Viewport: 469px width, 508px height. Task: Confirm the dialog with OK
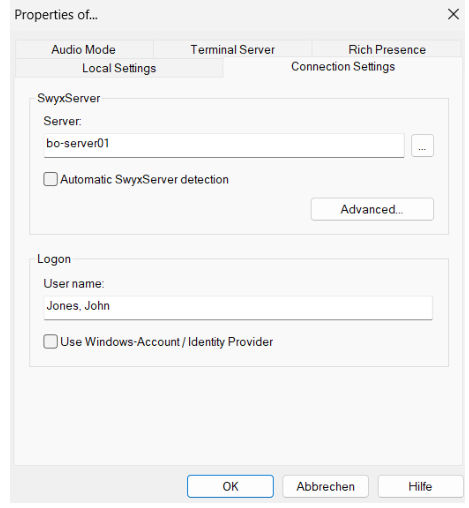(x=230, y=486)
